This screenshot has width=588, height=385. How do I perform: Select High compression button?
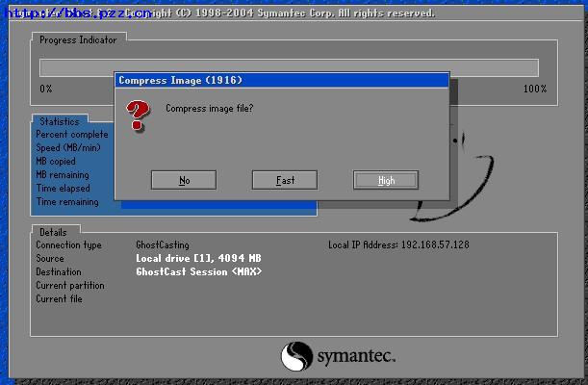[386, 180]
